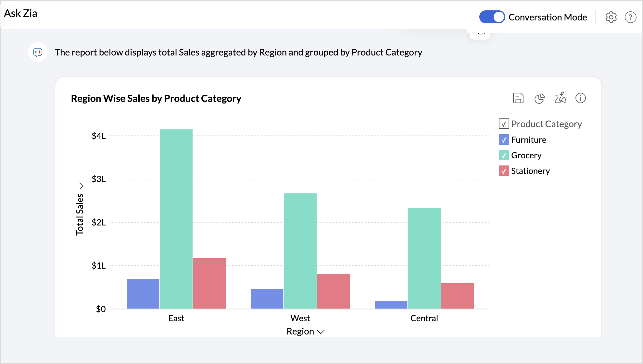This screenshot has width=643, height=364.
Task: Click the Stationery red legend swatch
Action: click(504, 171)
